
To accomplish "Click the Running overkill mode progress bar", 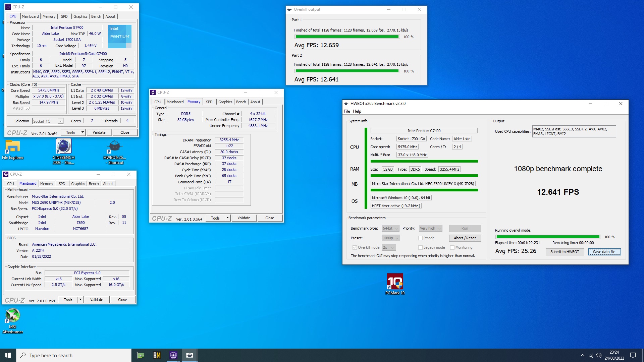I will tap(548, 237).
